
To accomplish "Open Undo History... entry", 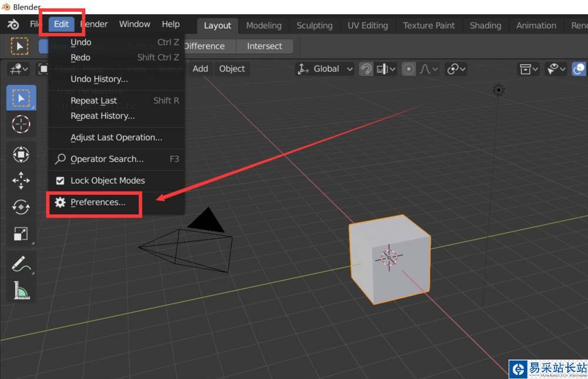I will click(116, 79).
